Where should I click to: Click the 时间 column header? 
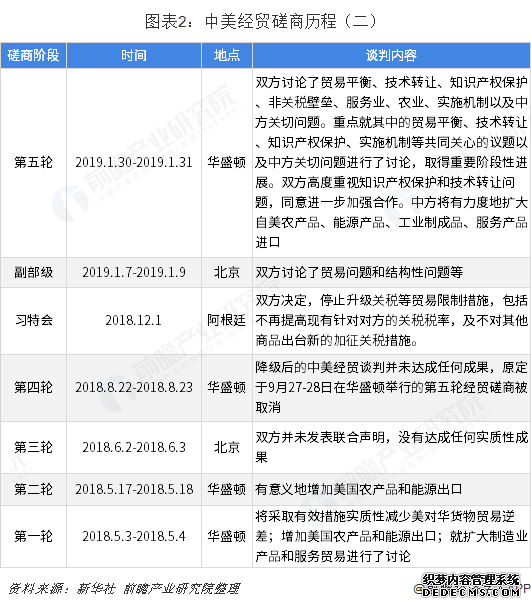(134, 55)
